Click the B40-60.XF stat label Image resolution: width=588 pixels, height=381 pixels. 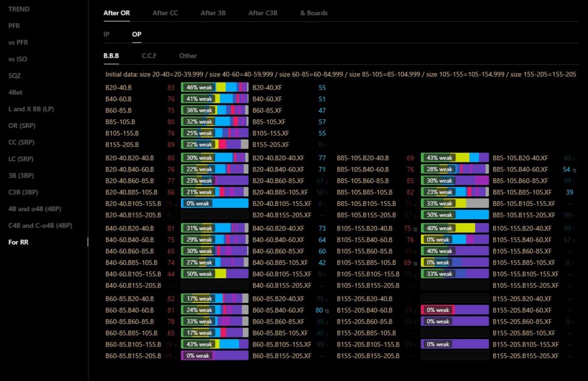[x=269, y=99]
